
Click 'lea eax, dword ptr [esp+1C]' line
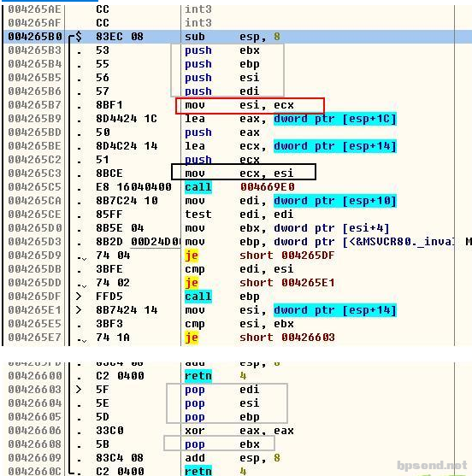pos(291,119)
